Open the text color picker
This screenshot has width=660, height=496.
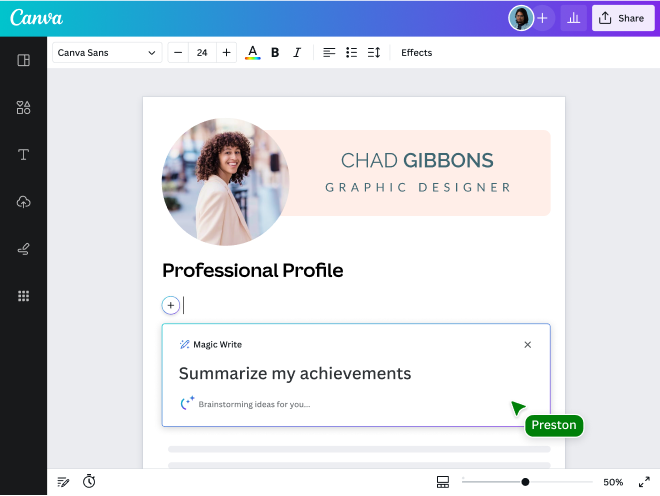coord(252,52)
